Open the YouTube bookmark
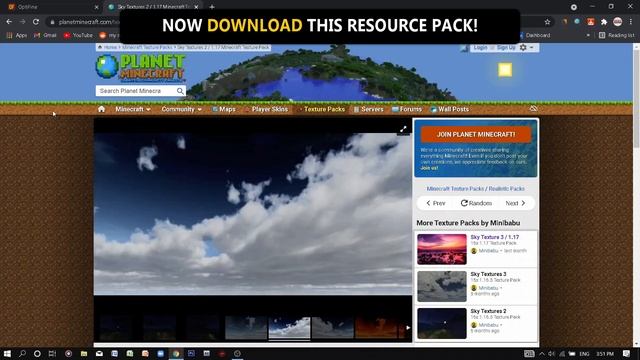 point(78,36)
